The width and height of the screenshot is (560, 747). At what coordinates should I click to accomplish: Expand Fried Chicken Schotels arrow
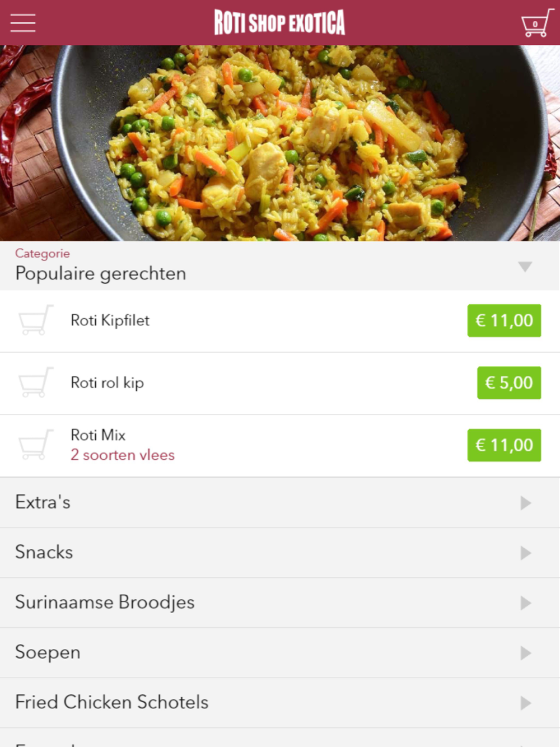point(525,703)
